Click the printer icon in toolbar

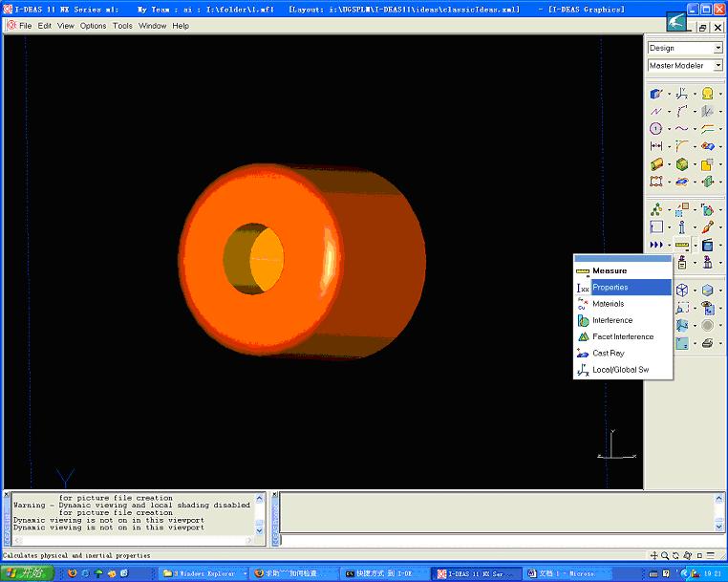click(708, 343)
